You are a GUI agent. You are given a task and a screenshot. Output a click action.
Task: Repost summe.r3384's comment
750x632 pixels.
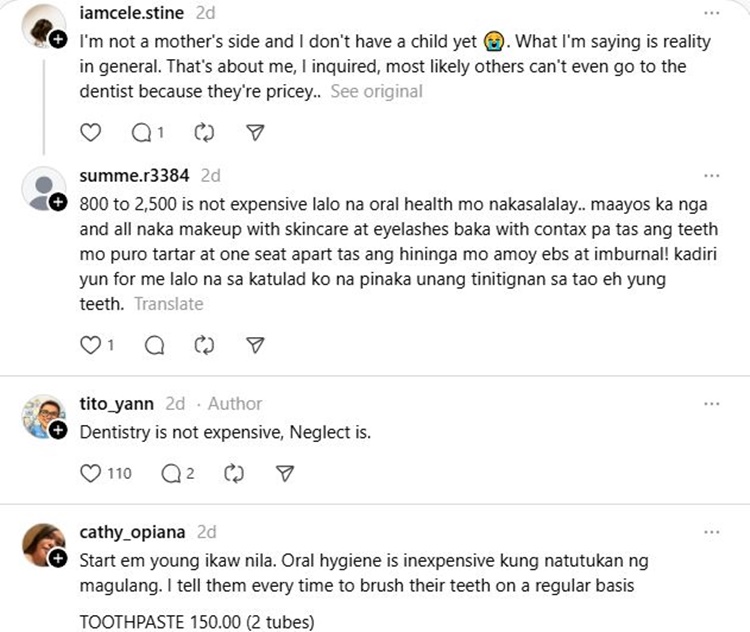pyautogui.click(x=205, y=345)
